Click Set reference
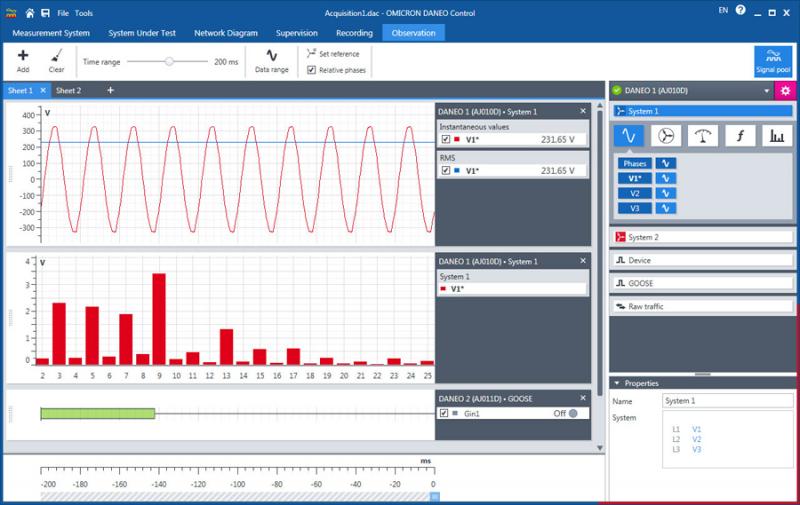The width and height of the screenshot is (800, 505). tap(333, 54)
